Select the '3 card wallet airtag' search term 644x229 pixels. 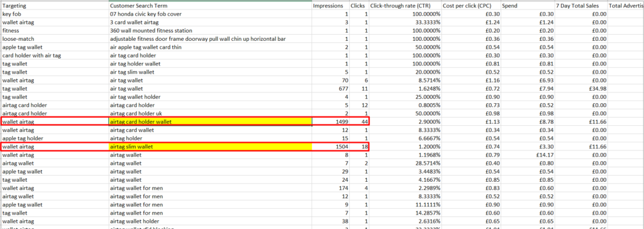pos(210,23)
